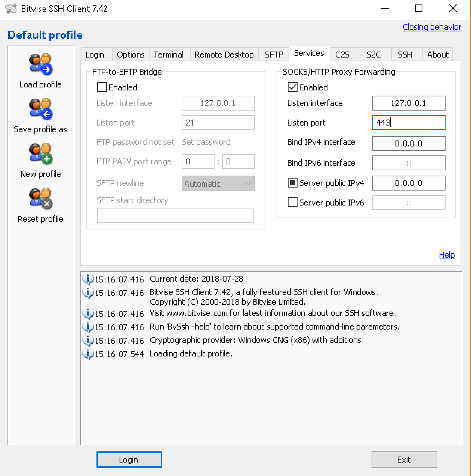The image size is (471, 476).
Task: Open the Closing behavior link
Action: pyautogui.click(x=432, y=27)
